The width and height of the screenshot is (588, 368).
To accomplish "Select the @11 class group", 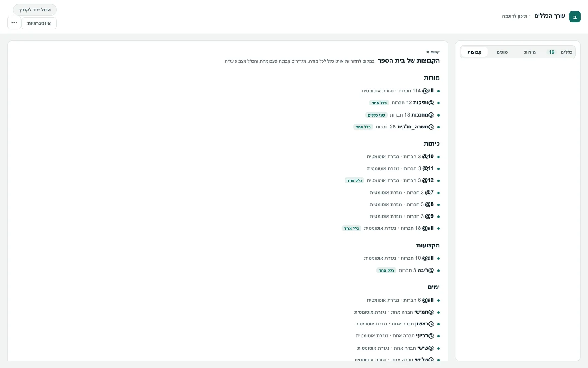I will [403, 168].
